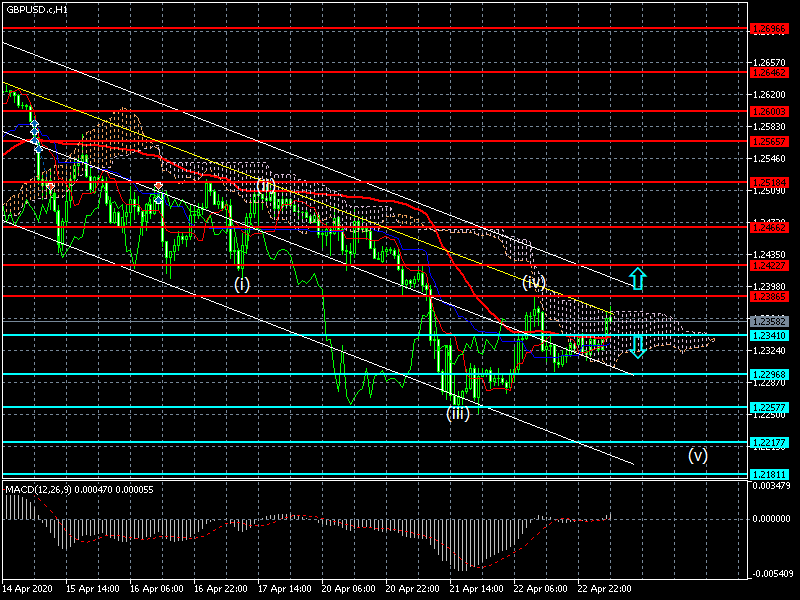Select the (iv) wave label
Screen dimensions: 800x600
point(534,282)
